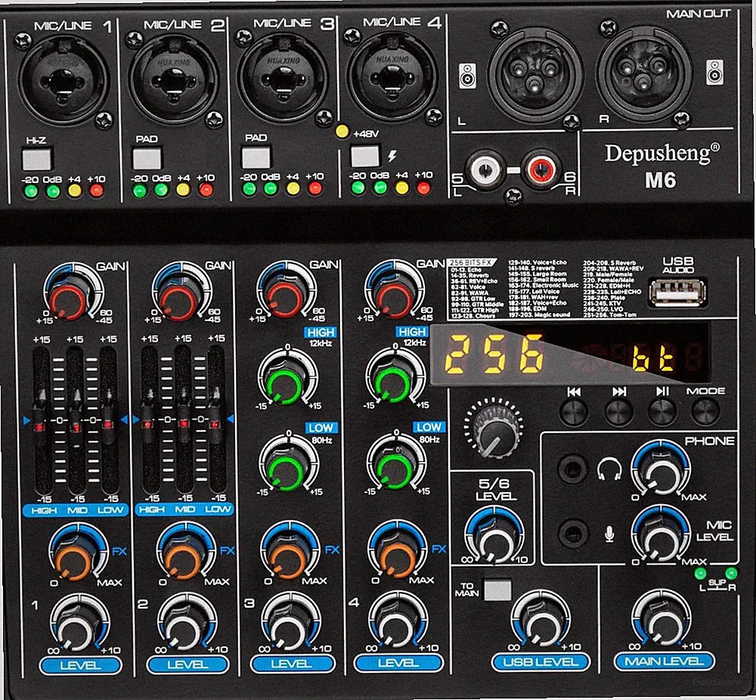This screenshot has height=700, width=756.
Task: Click the lightning bolt phantom power icon
Action: (x=392, y=156)
